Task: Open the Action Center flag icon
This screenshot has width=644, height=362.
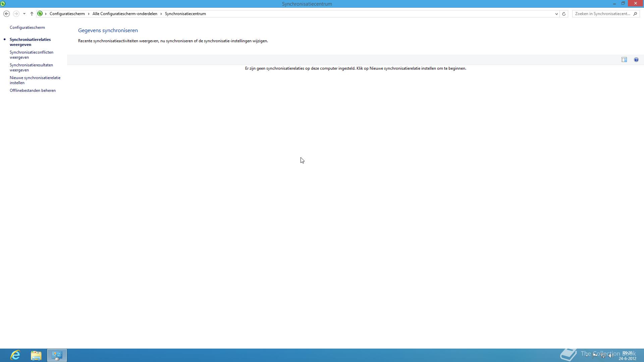Action: point(595,356)
